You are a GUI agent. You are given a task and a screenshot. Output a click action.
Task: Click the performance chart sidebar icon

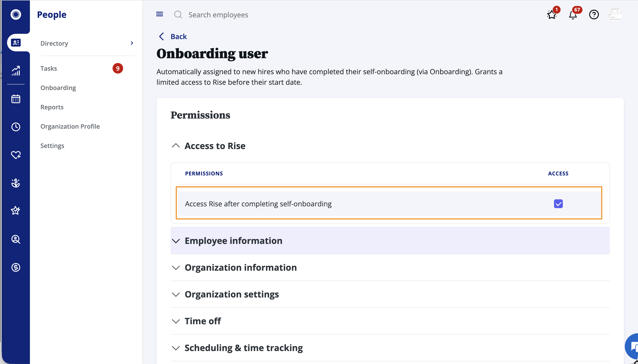(x=16, y=71)
